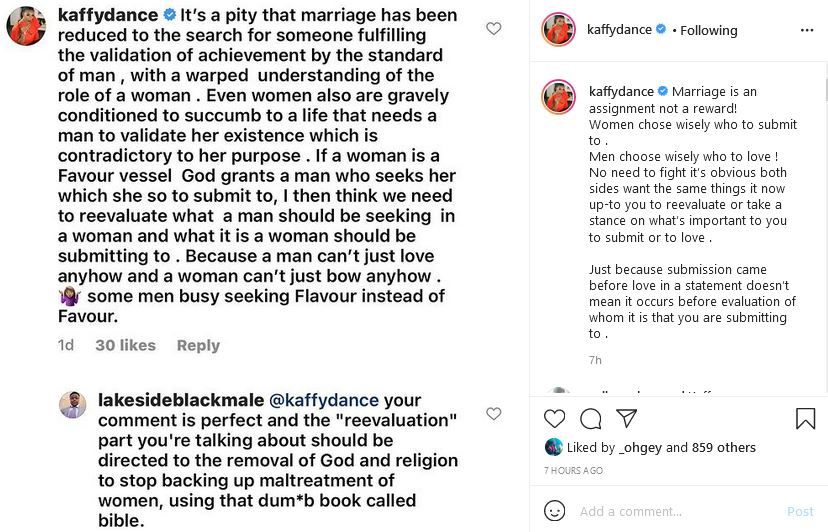Open emoji picker in comment box
The image size is (828, 532).
click(x=554, y=511)
